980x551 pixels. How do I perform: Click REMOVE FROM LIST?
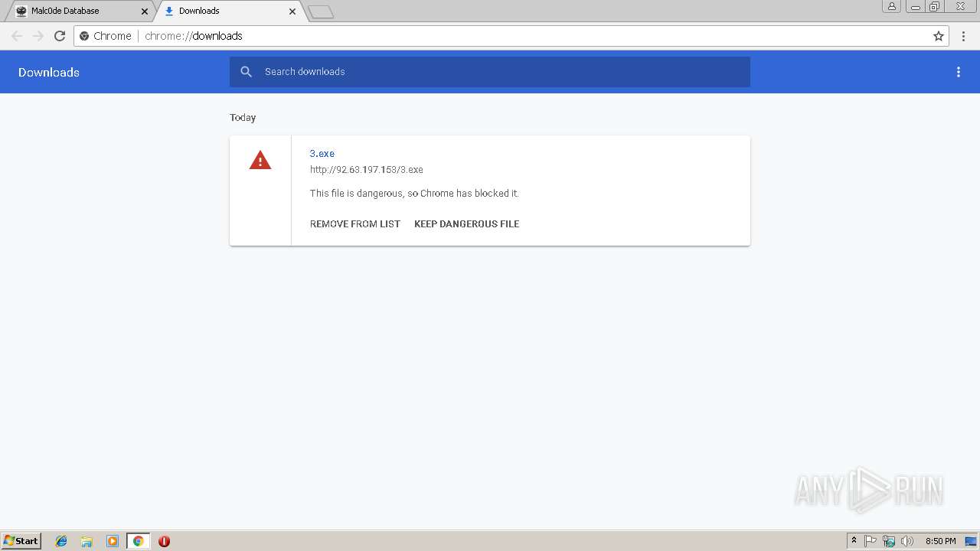(x=355, y=224)
